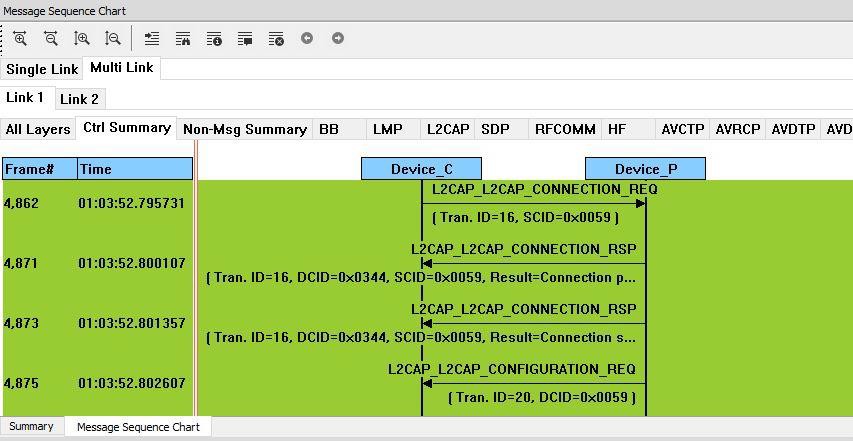Click the binoculars find message icon
853x441 pixels.
183,39
